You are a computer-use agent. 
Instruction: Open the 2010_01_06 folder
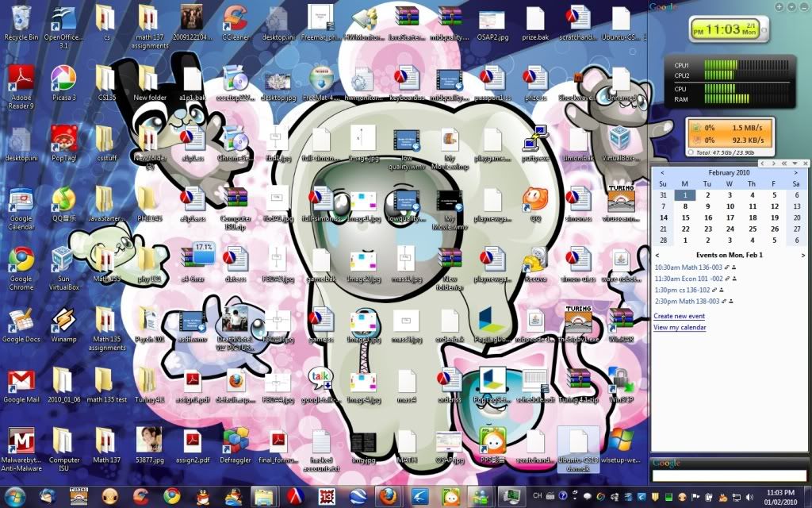(63, 387)
